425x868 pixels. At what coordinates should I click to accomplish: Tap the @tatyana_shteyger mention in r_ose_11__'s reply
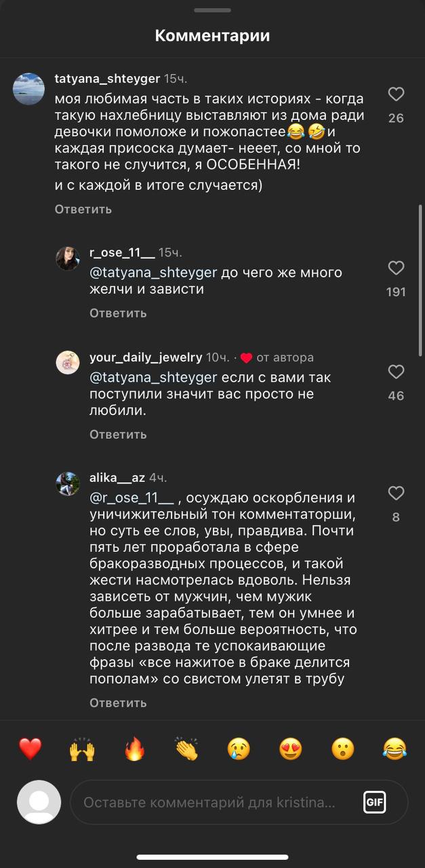153,273
